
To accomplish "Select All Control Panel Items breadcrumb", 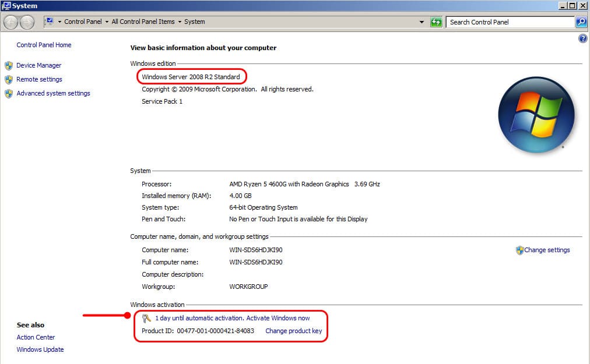I will coord(143,22).
